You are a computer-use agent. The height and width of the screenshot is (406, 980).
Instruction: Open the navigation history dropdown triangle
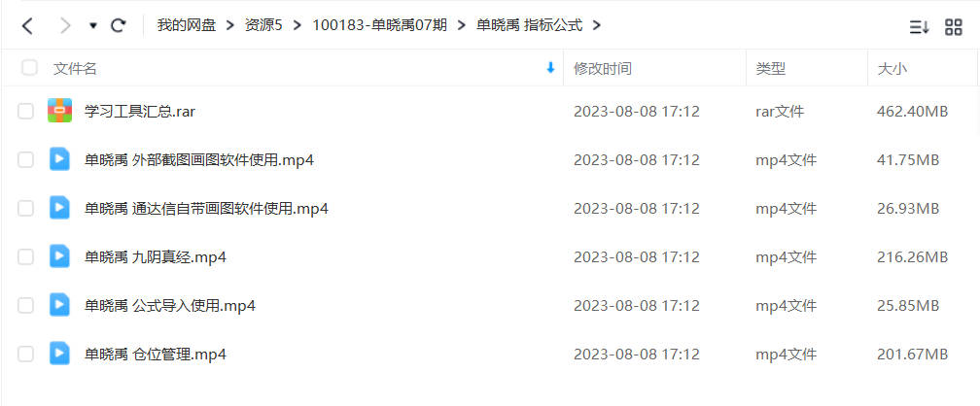click(93, 26)
